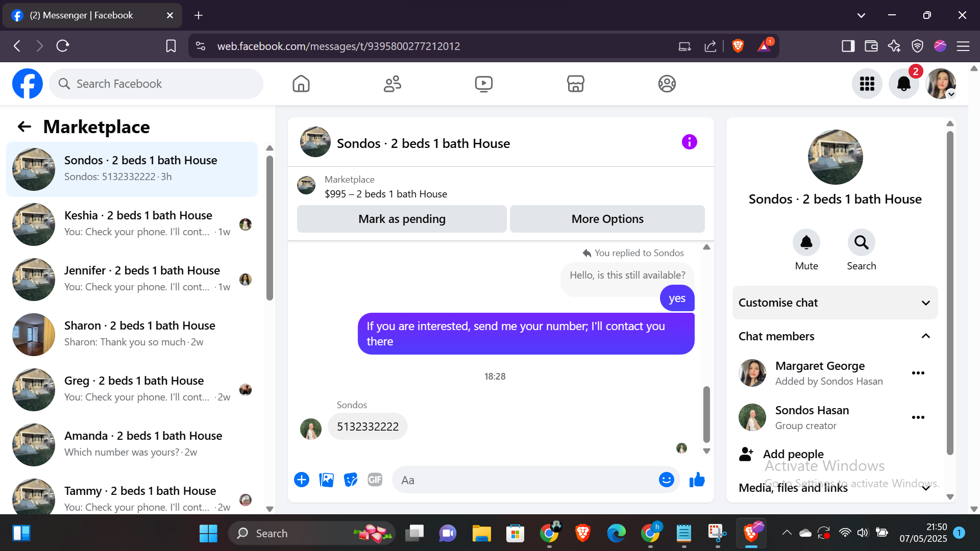The image size is (980, 551).
Task: Attach a photo with the image icon
Action: [x=326, y=480]
